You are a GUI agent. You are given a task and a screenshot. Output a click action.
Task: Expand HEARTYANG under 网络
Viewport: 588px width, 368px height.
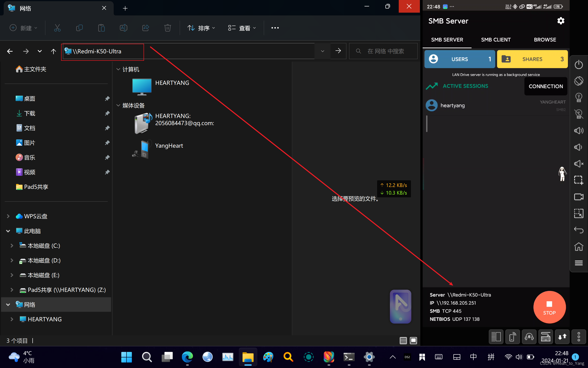click(12, 319)
